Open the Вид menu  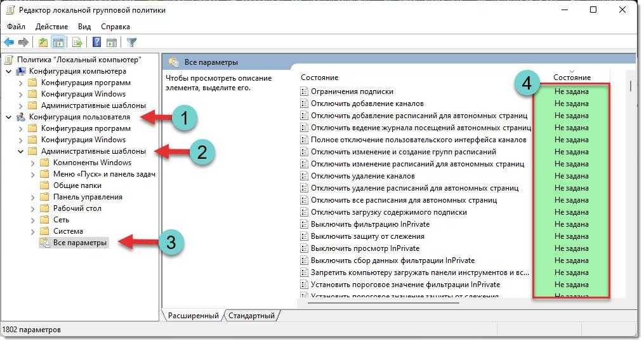click(x=84, y=27)
